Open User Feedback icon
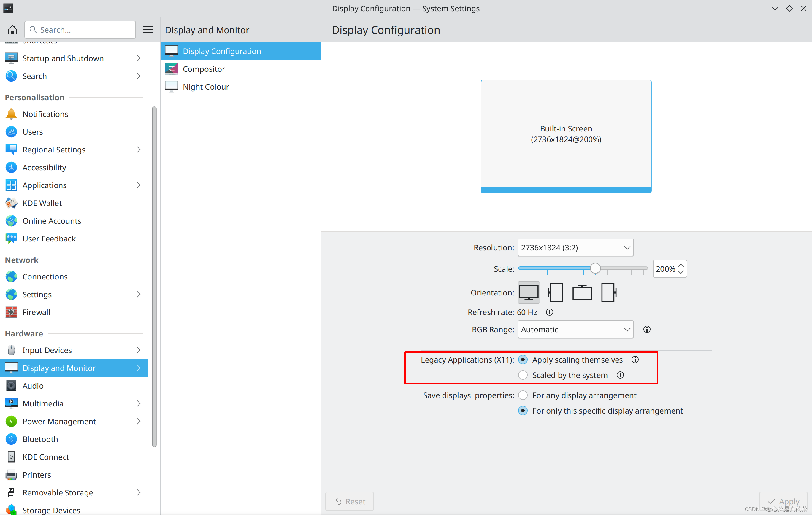812x515 pixels. (x=11, y=239)
